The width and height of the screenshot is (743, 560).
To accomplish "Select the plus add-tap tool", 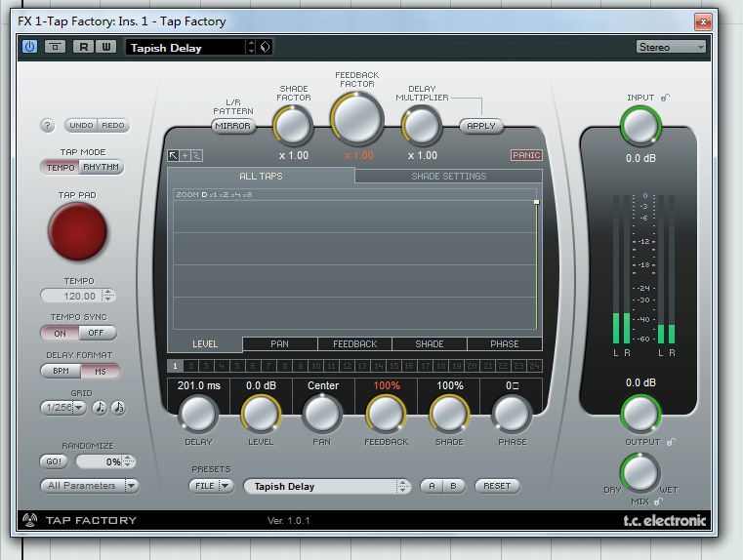I will [186, 155].
